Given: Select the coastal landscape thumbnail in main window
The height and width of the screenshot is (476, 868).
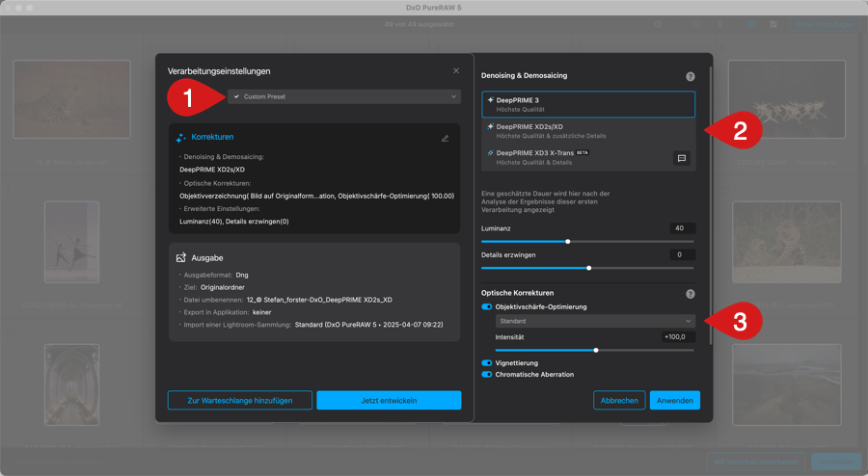Looking at the screenshot, I should pyautogui.click(x=787, y=384).
